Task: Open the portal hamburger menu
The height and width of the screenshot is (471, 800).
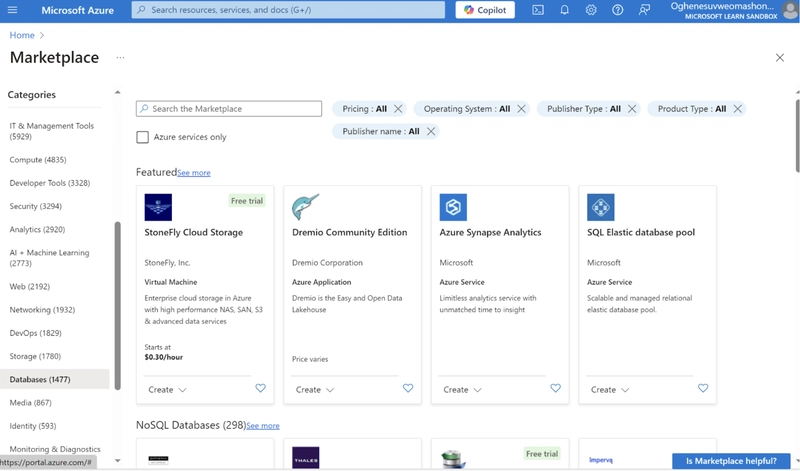Action: (x=12, y=10)
